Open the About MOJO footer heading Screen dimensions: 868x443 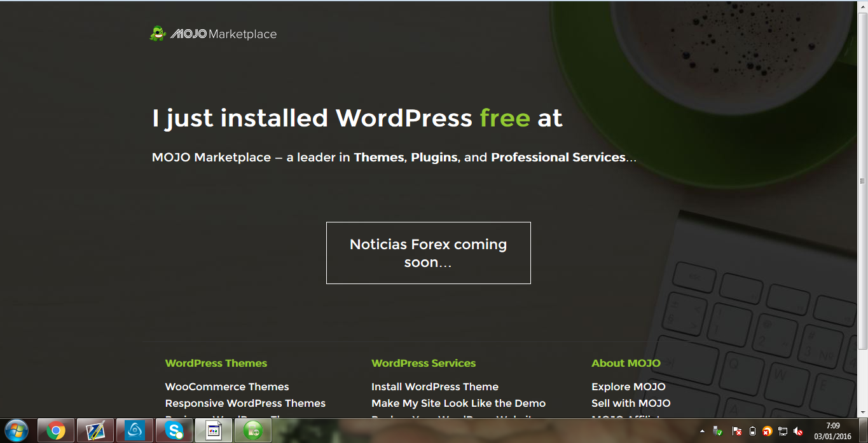(x=626, y=364)
